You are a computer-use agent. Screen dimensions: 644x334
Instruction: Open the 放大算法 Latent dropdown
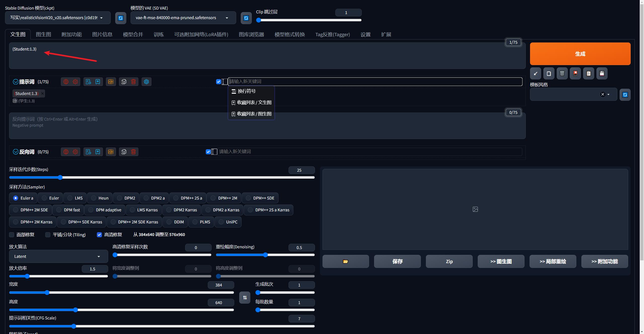58,256
